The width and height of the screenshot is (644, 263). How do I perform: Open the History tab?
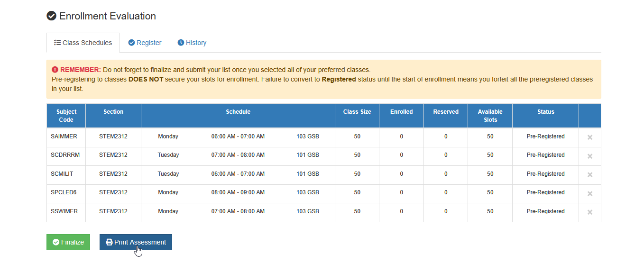point(192,43)
